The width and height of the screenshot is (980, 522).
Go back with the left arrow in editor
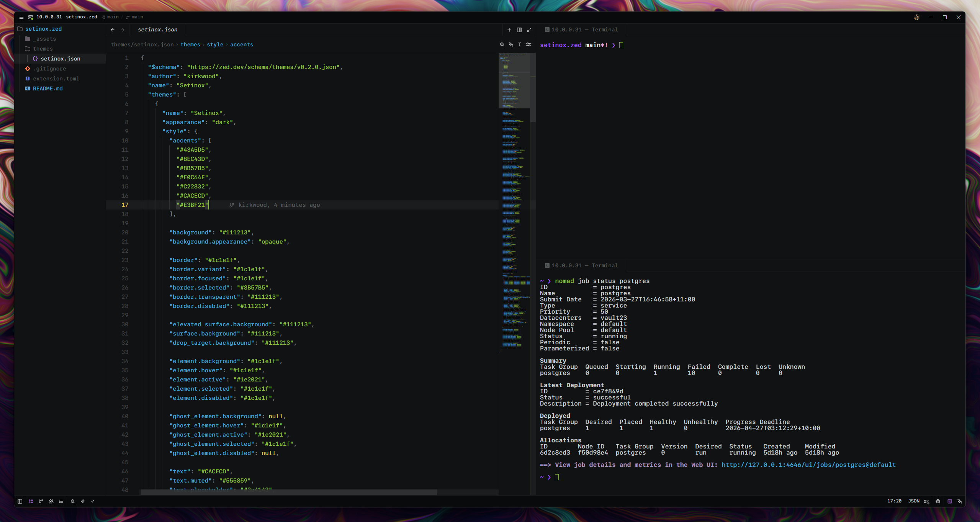click(x=113, y=30)
